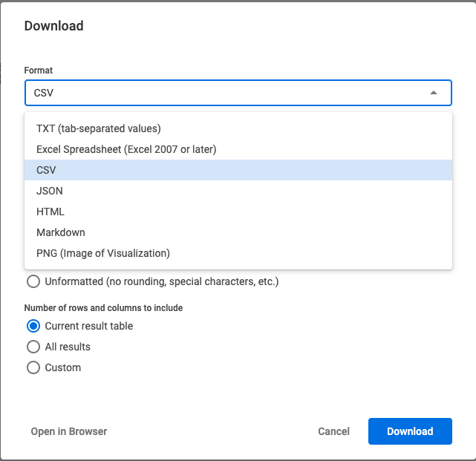Choose TXT (tab-separated values) from the list

[x=238, y=128]
